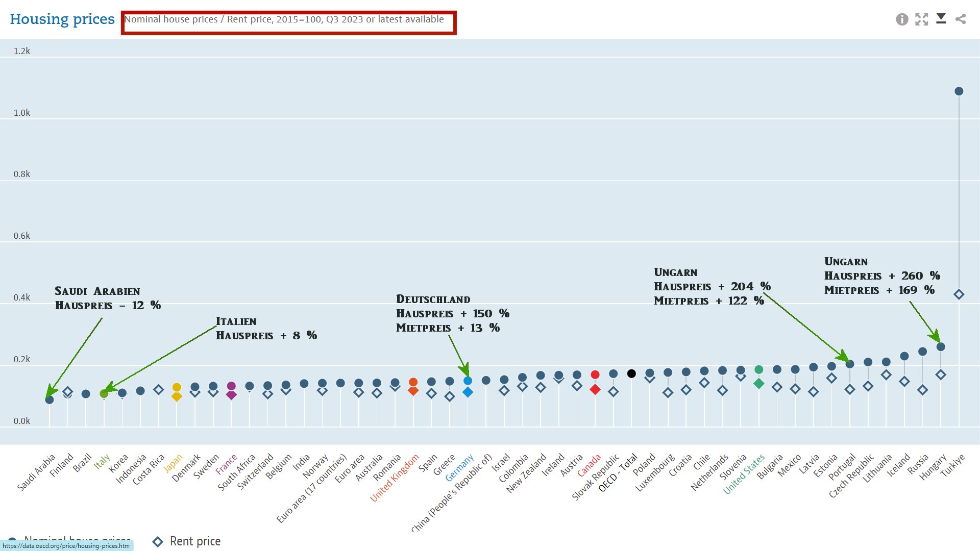The height and width of the screenshot is (551, 980).
Task: Click the Germany axis label
Action: pos(459,468)
